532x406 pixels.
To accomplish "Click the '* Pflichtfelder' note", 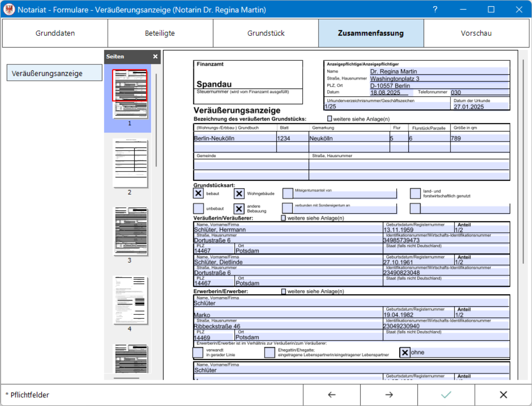I will pos(27,395).
